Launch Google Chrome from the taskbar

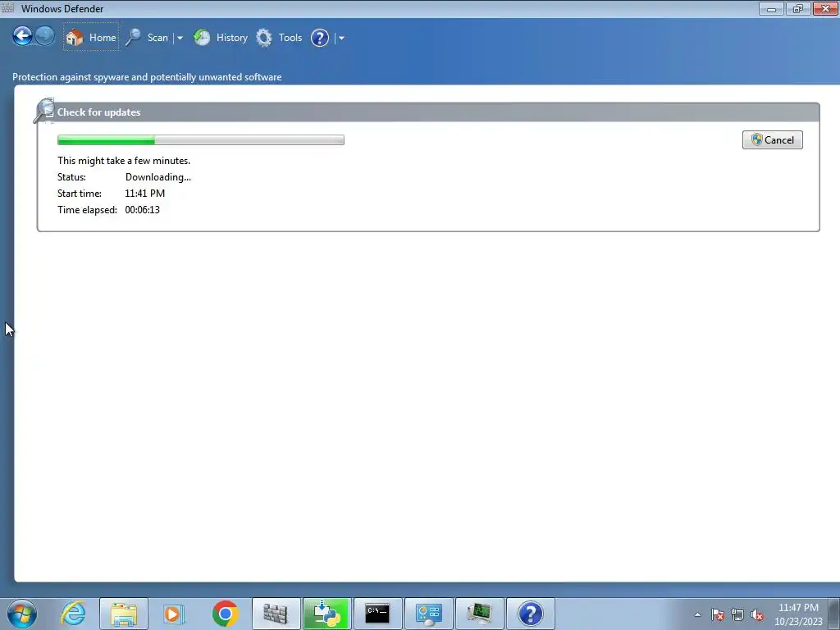tap(225, 614)
